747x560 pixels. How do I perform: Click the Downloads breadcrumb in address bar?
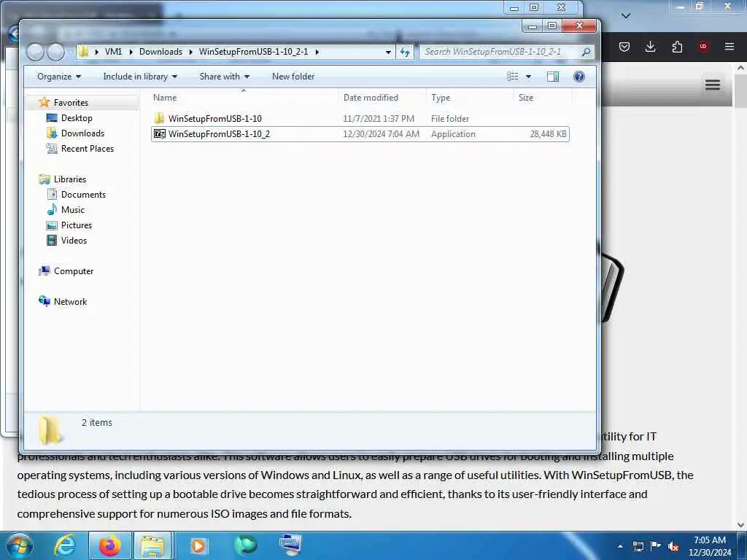pyautogui.click(x=160, y=52)
